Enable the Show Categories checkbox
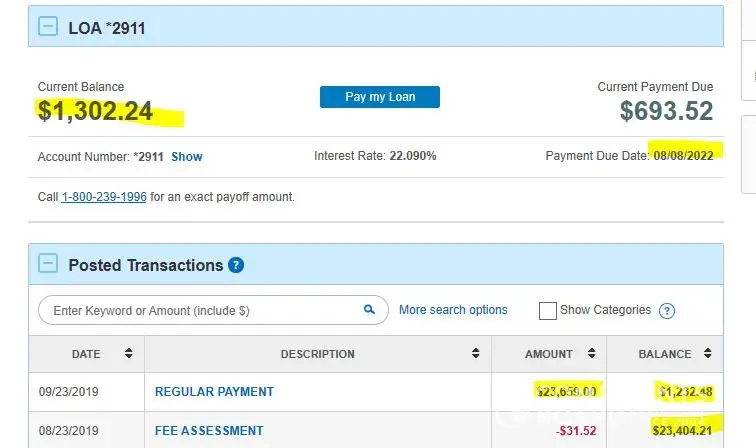The height and width of the screenshot is (448, 756). coord(547,311)
